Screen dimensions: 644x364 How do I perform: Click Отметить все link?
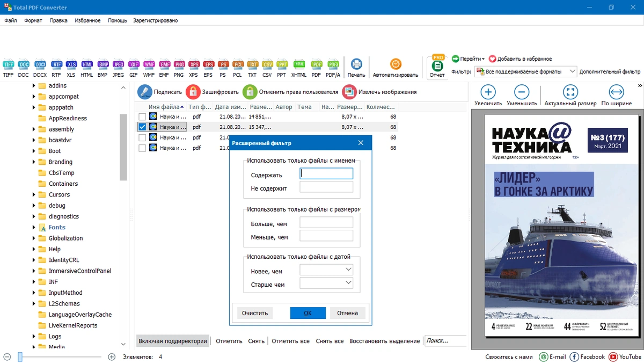pyautogui.click(x=290, y=341)
